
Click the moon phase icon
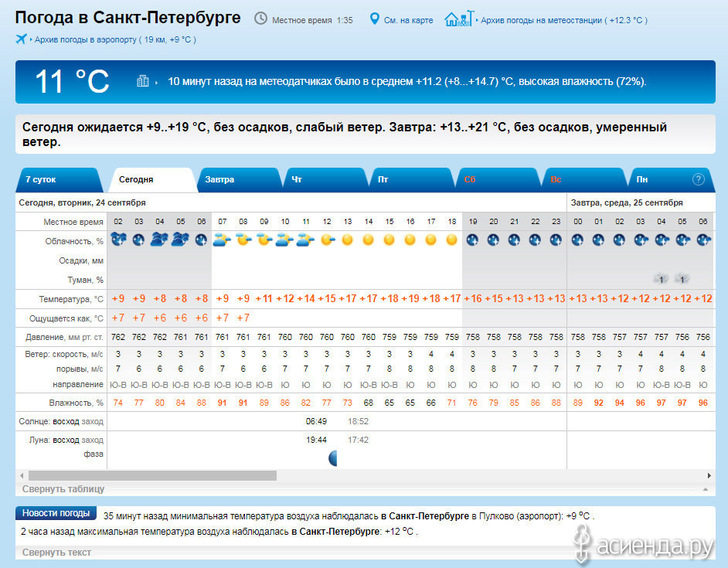click(x=333, y=458)
